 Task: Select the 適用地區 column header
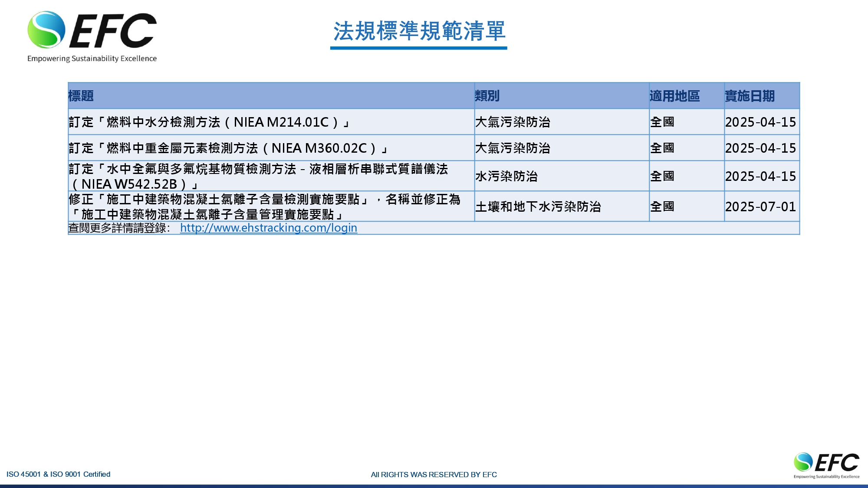point(674,96)
